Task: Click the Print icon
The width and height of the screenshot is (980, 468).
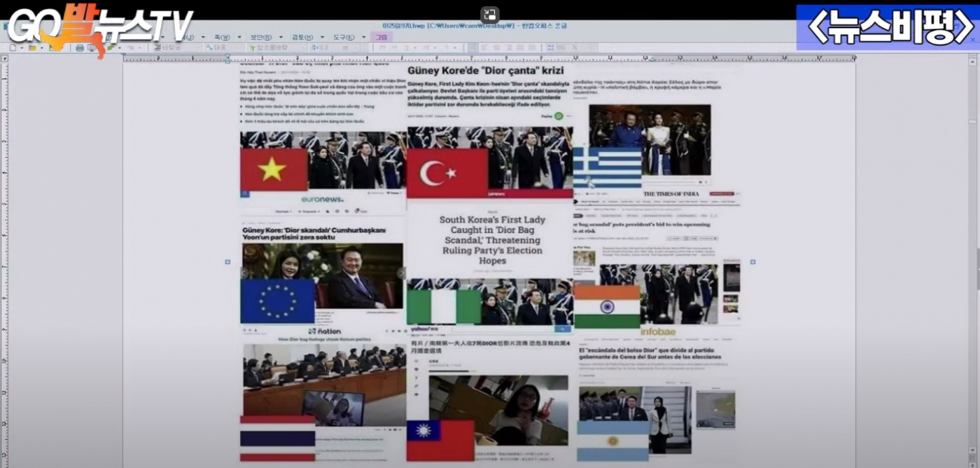Action: click(79, 48)
